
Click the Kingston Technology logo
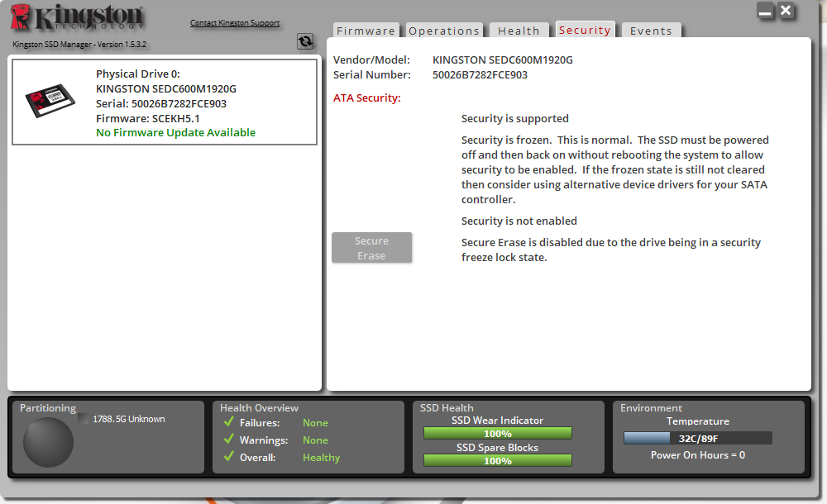tap(78, 17)
